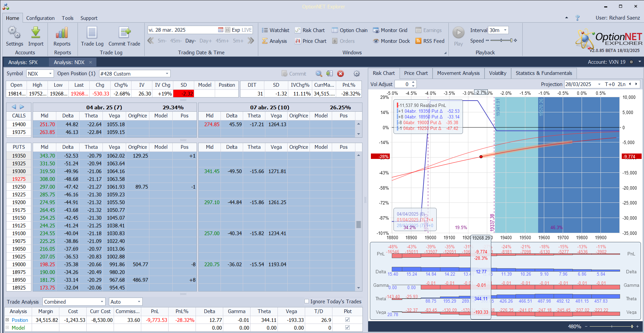
Task: Open the gear settings for the position
Action: click(x=357, y=74)
